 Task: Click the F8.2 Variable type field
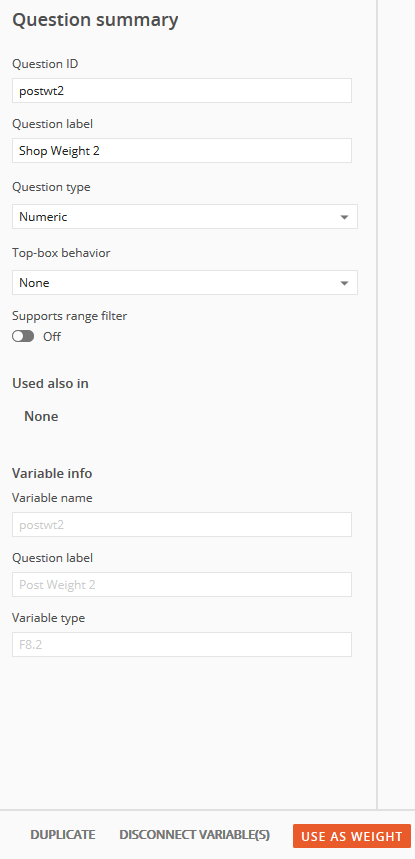click(x=182, y=645)
